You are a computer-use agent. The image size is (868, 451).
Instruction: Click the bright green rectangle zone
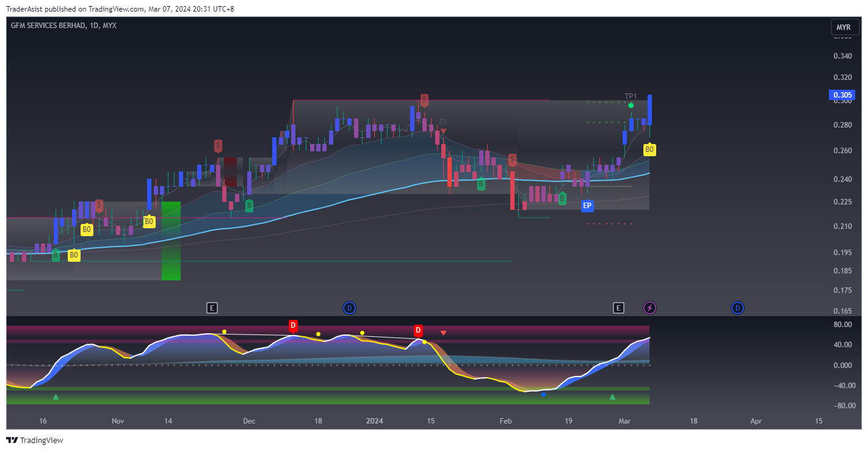coord(172,241)
